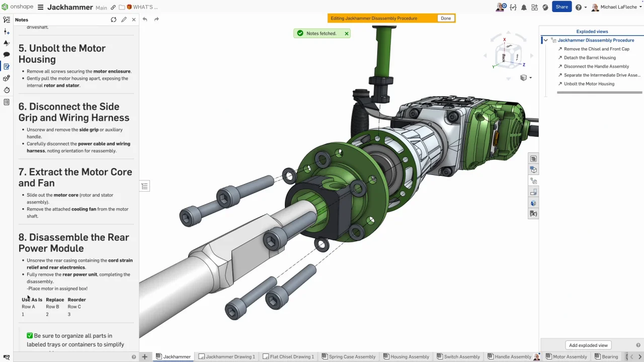Image resolution: width=644 pixels, height=362 pixels.
Task: Click the undo arrow icon
Action: tap(145, 19)
